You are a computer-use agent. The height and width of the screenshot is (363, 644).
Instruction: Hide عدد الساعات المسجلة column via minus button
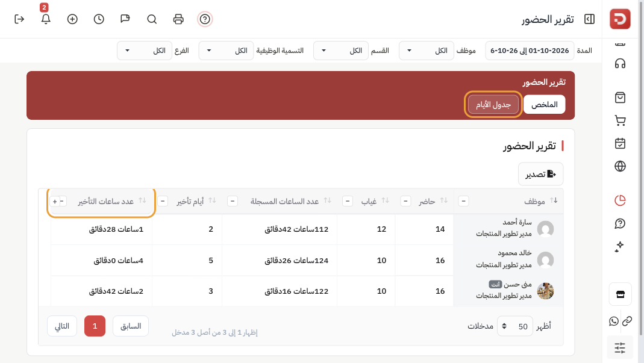(x=233, y=201)
